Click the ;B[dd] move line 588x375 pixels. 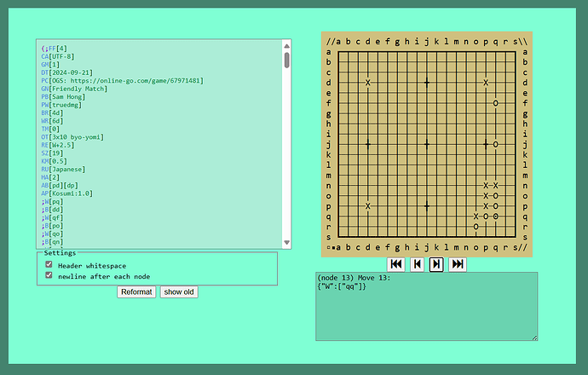(52, 210)
